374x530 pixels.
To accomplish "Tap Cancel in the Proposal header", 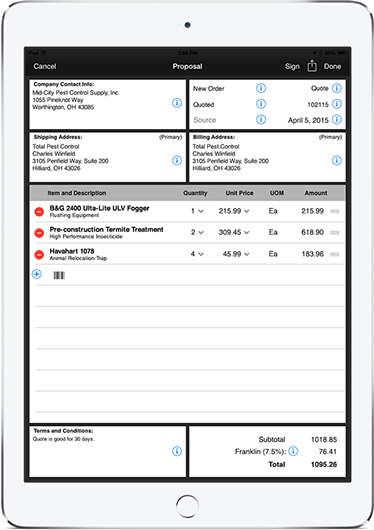I will 45,66.
